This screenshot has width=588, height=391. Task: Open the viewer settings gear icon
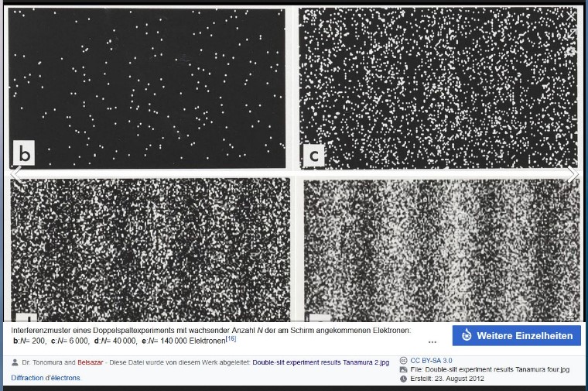(571, 51)
